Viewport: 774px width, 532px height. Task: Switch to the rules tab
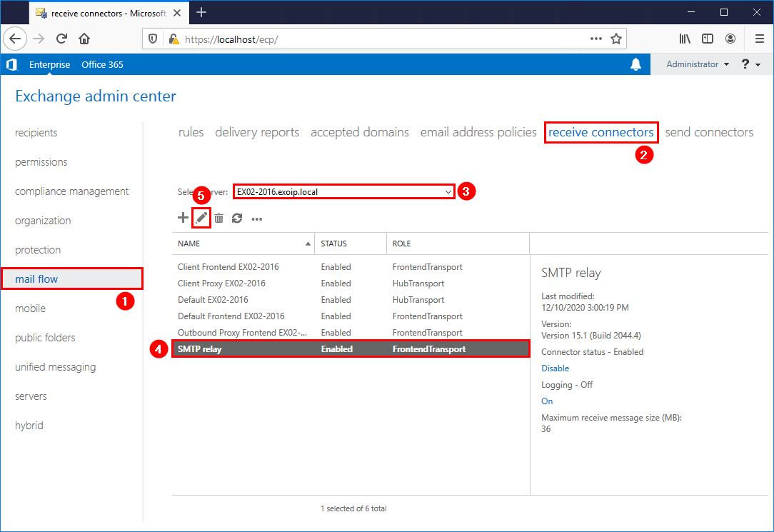point(191,132)
